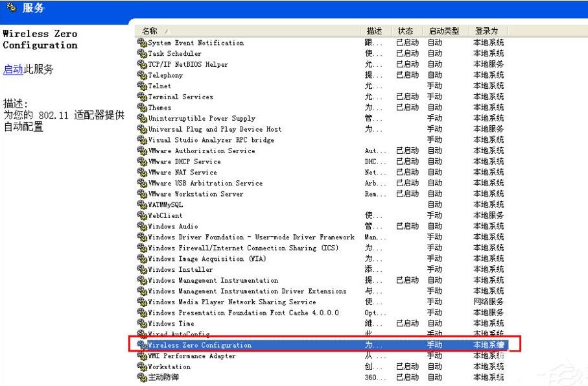Image resolution: width=588 pixels, height=386 pixels.
Task: Select Windows Firewall/Internet Connection Sharing (ICS)
Action: pos(242,248)
